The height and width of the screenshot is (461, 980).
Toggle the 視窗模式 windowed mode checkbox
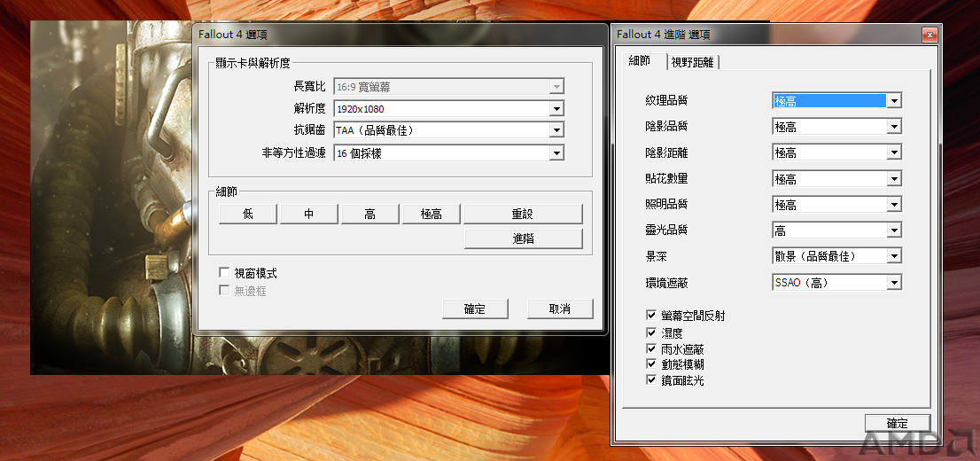pyautogui.click(x=224, y=273)
